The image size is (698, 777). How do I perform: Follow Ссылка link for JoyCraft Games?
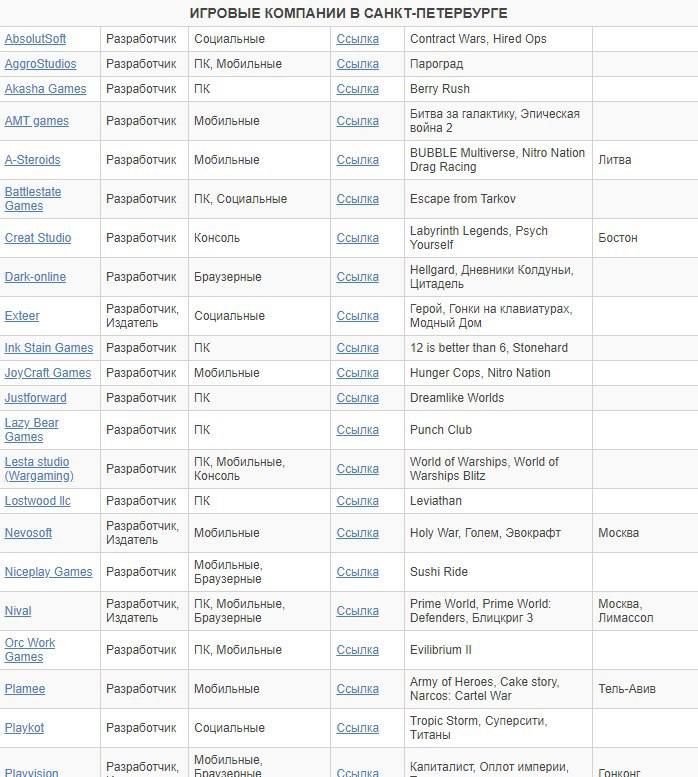(x=357, y=373)
